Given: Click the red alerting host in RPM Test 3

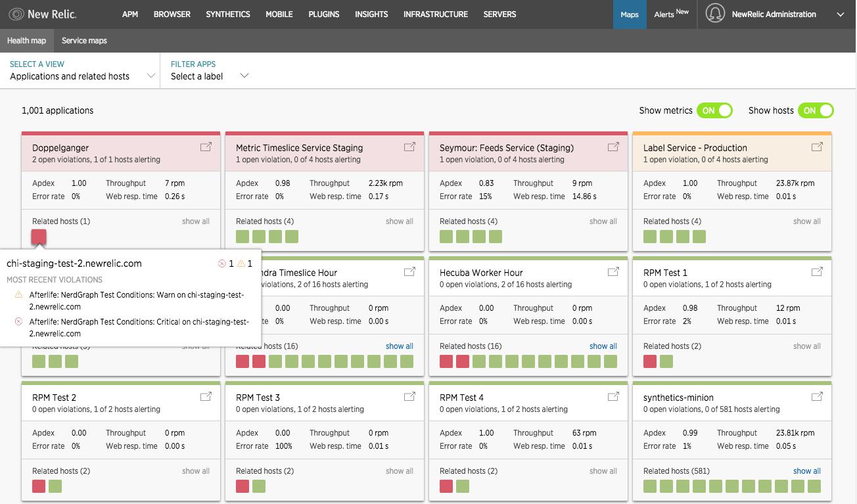Looking at the screenshot, I should [243, 486].
